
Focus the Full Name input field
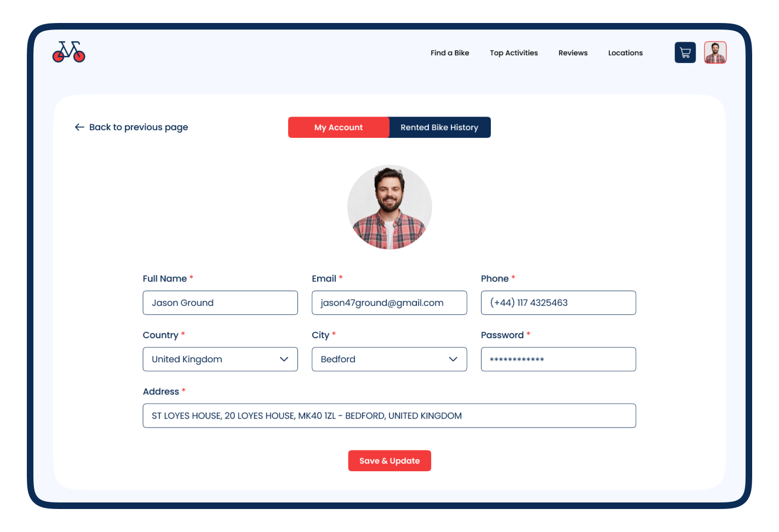pyautogui.click(x=220, y=303)
